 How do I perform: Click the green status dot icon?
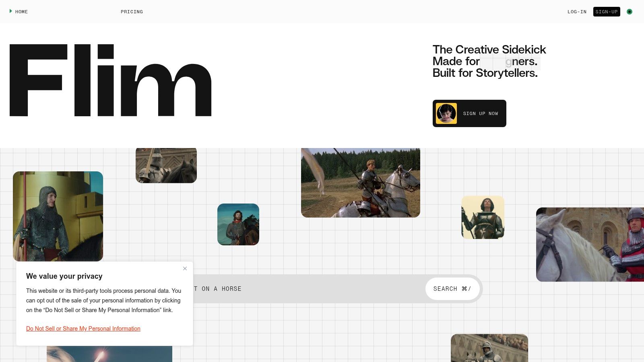point(630,12)
